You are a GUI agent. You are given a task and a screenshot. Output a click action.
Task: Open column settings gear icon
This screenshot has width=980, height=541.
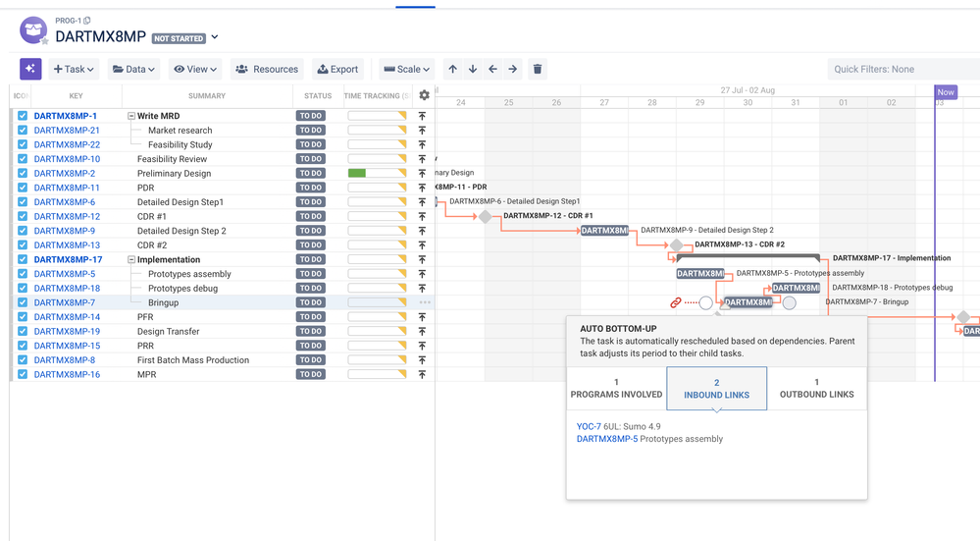425,95
